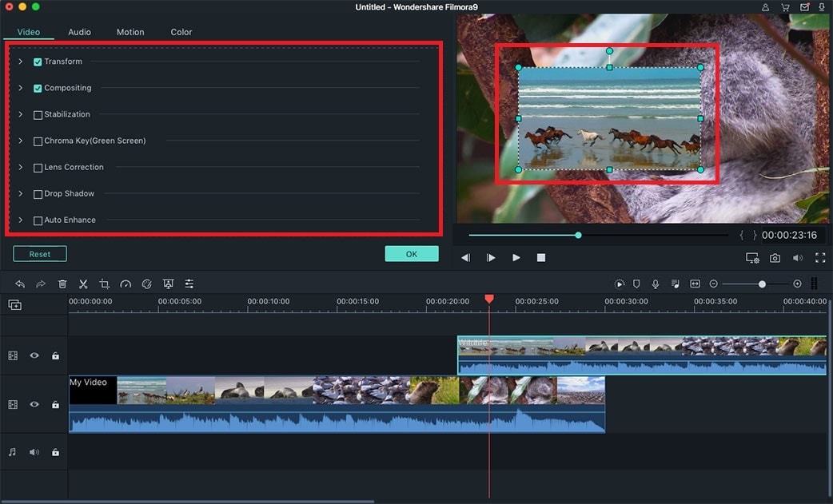Zoom in the timeline with plus icon
The width and height of the screenshot is (833, 504).
click(x=797, y=284)
